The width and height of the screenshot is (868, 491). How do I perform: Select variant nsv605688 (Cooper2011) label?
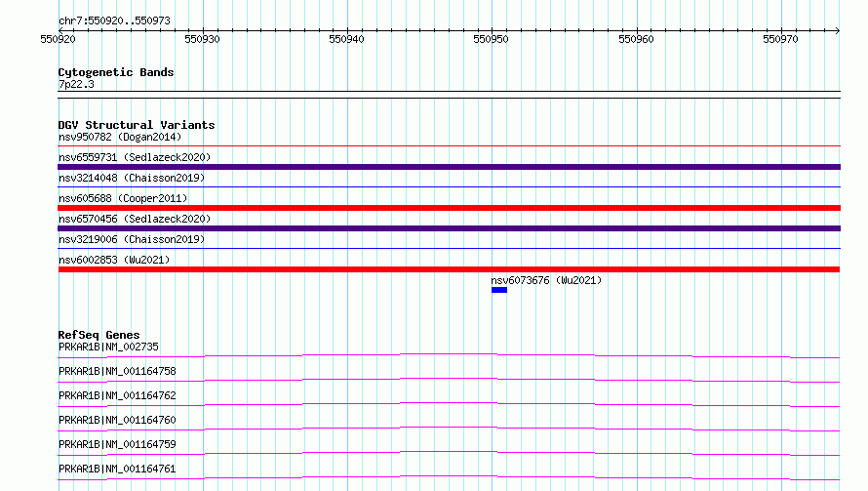pos(123,198)
